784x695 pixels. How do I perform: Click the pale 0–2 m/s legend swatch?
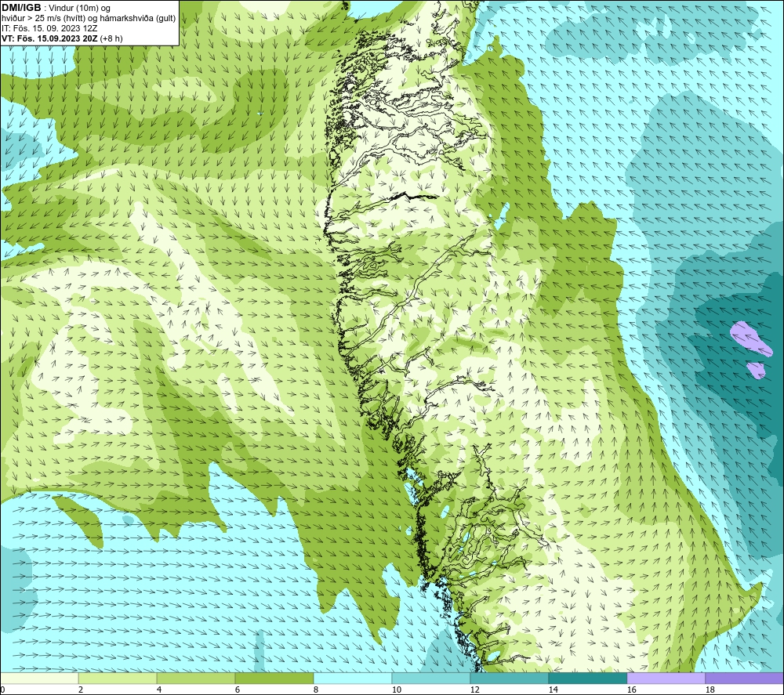tap(39, 678)
